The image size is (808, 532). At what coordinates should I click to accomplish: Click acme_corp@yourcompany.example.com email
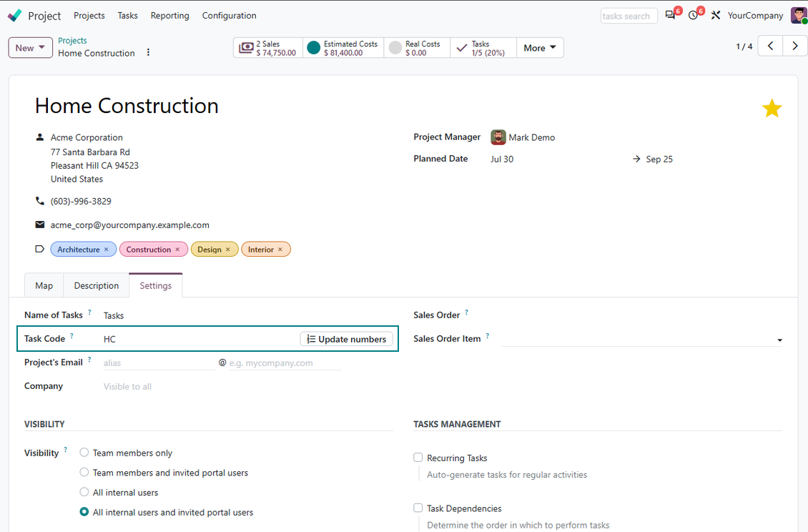coord(130,225)
